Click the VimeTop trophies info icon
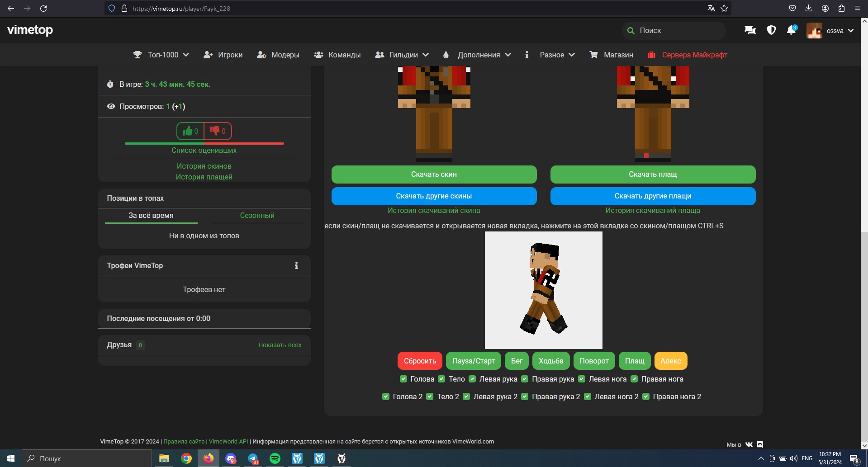868x467 pixels. pyautogui.click(x=296, y=266)
